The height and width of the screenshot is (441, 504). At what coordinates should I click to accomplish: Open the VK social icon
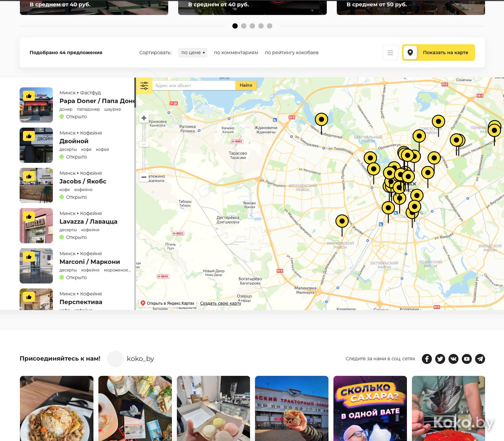coord(453,359)
